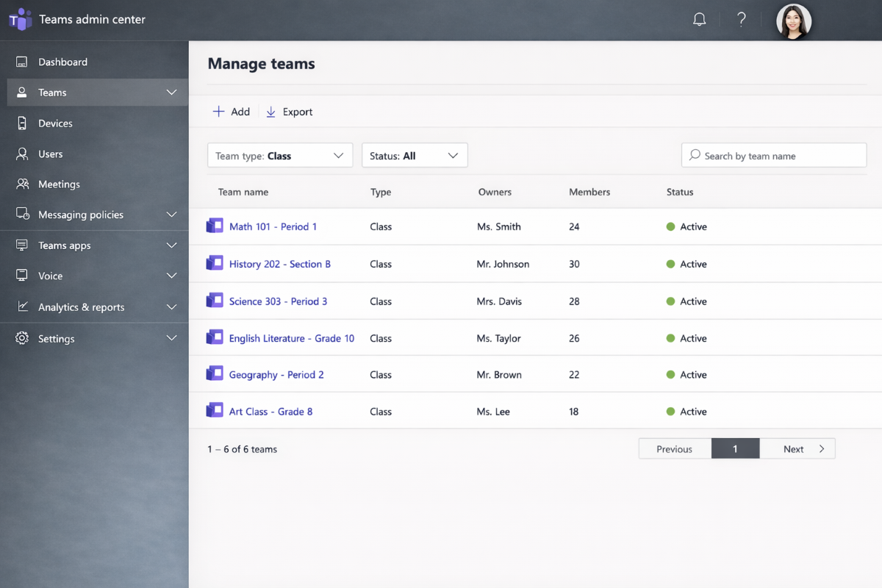This screenshot has width=882, height=588.
Task: Click the Analytics & reports chart icon
Action: click(x=23, y=306)
